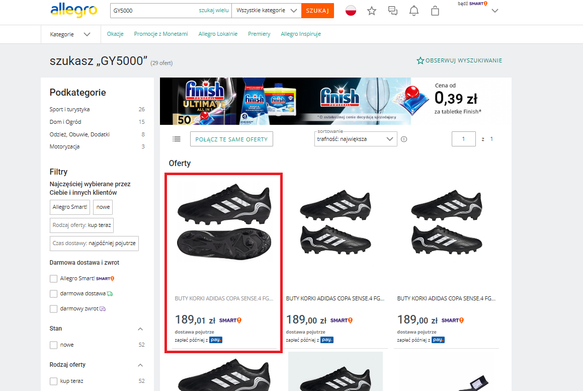Open the Premiery menu link
This screenshot has height=391, width=583.
click(x=259, y=34)
